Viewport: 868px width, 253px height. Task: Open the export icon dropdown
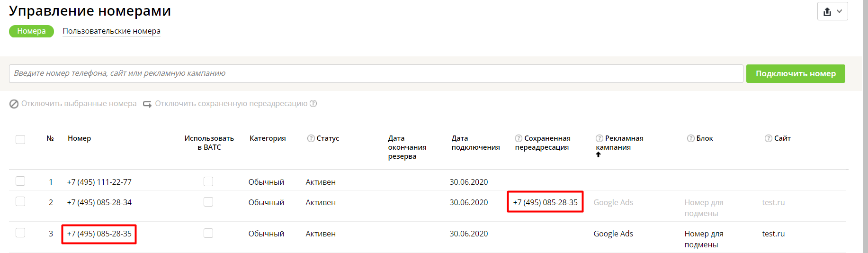(832, 11)
